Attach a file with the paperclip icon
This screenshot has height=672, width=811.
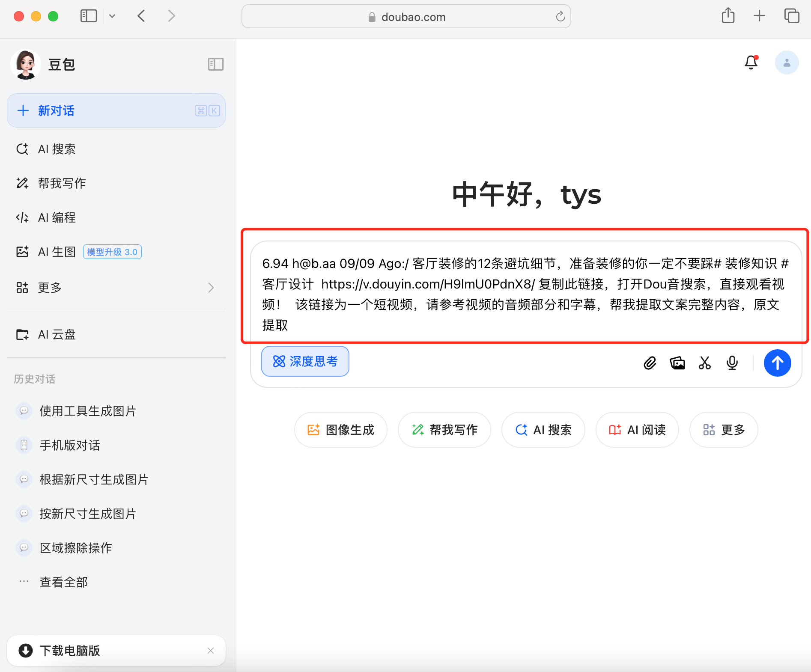[650, 363]
